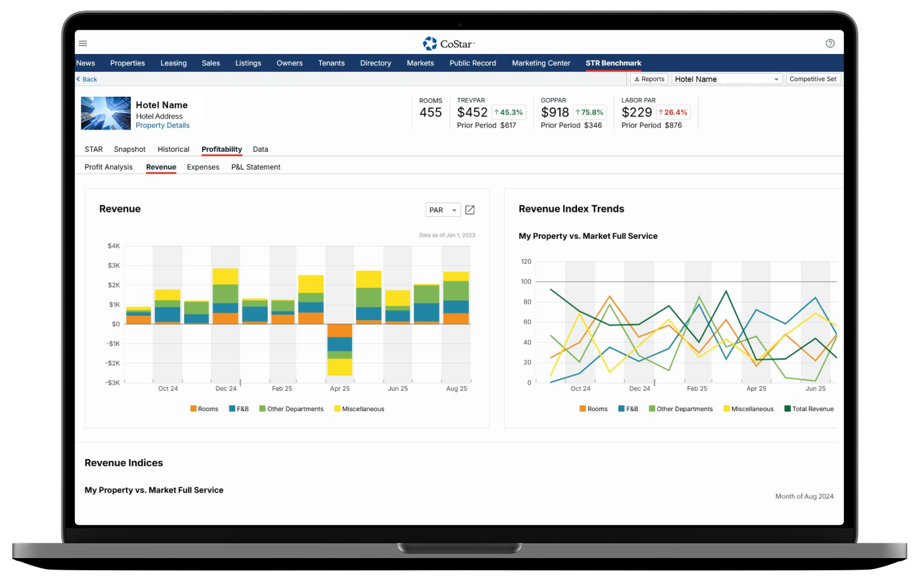Open the Competitive Set button
The image size is (921, 588).
[812, 79]
